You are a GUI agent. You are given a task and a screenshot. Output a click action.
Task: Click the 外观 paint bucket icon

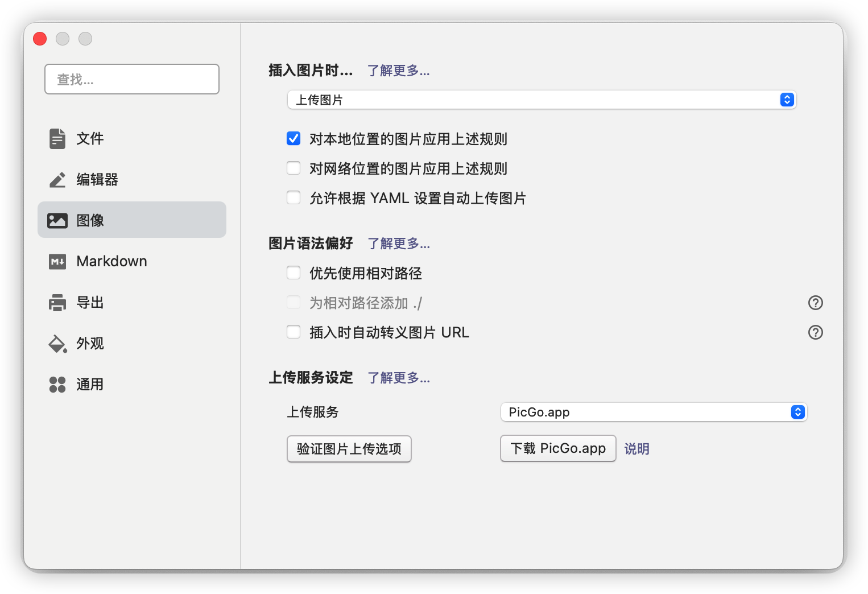(x=57, y=344)
